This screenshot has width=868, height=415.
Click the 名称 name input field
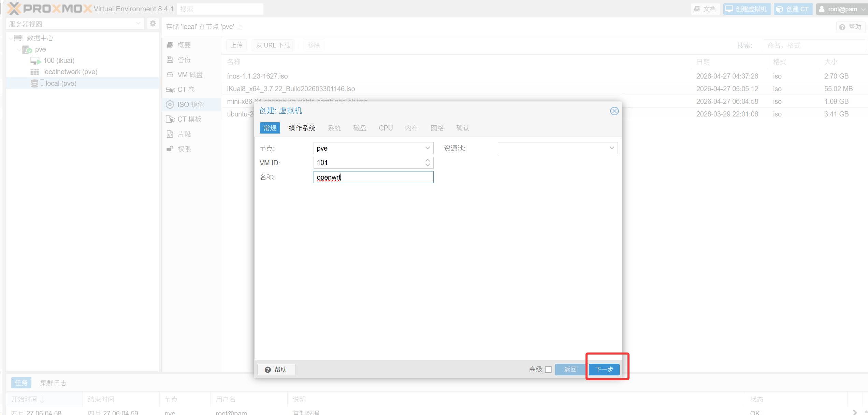(x=373, y=177)
